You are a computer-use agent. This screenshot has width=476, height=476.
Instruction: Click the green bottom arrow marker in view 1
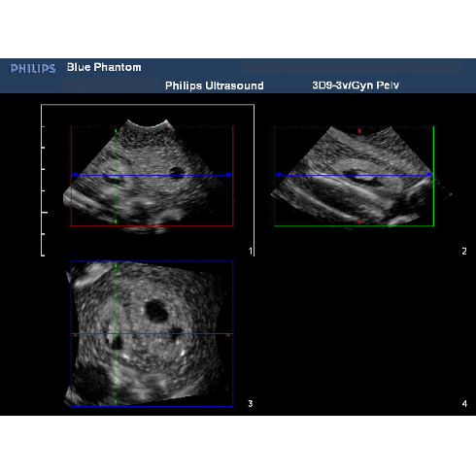(116, 221)
